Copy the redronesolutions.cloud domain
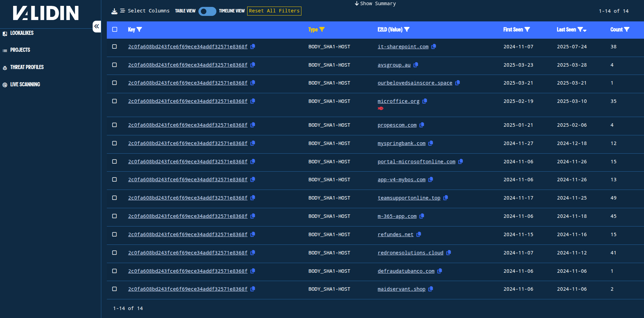The height and width of the screenshot is (318, 644). pos(449,253)
